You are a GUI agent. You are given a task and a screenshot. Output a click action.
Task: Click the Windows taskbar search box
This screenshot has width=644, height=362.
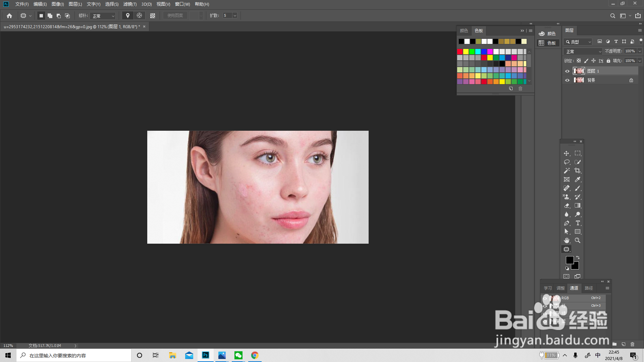pos(74,355)
